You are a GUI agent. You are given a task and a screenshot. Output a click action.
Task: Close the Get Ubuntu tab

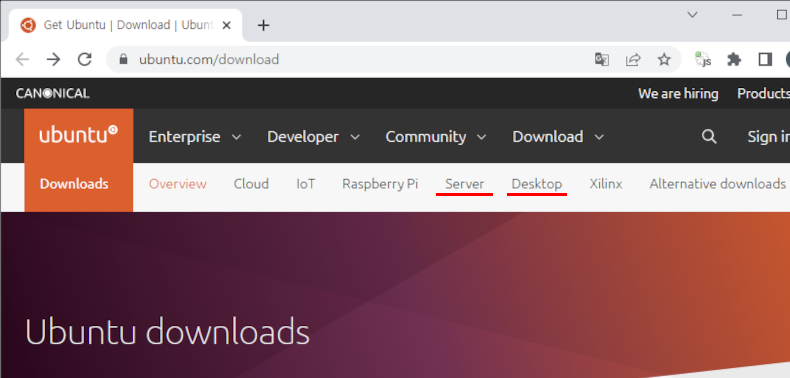pyautogui.click(x=227, y=25)
